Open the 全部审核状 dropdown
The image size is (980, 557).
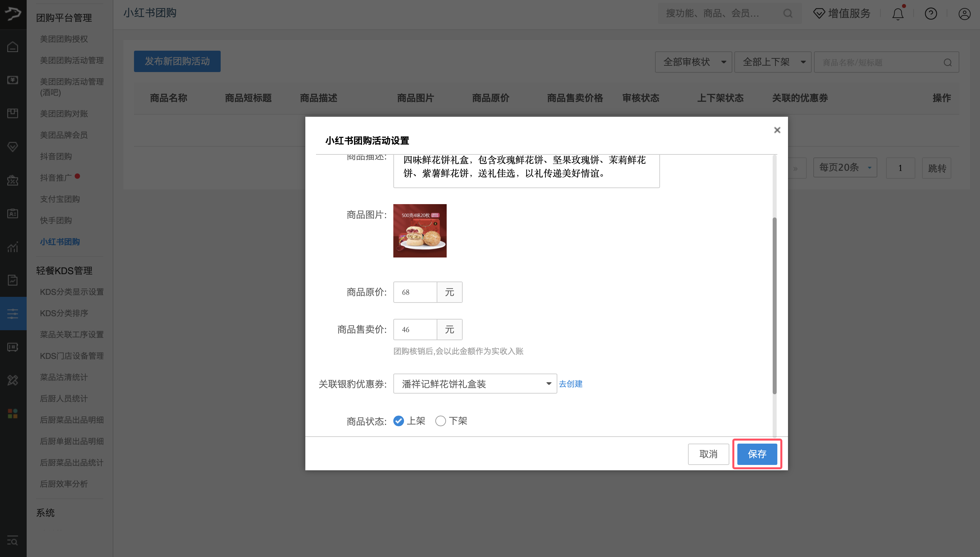click(x=693, y=62)
